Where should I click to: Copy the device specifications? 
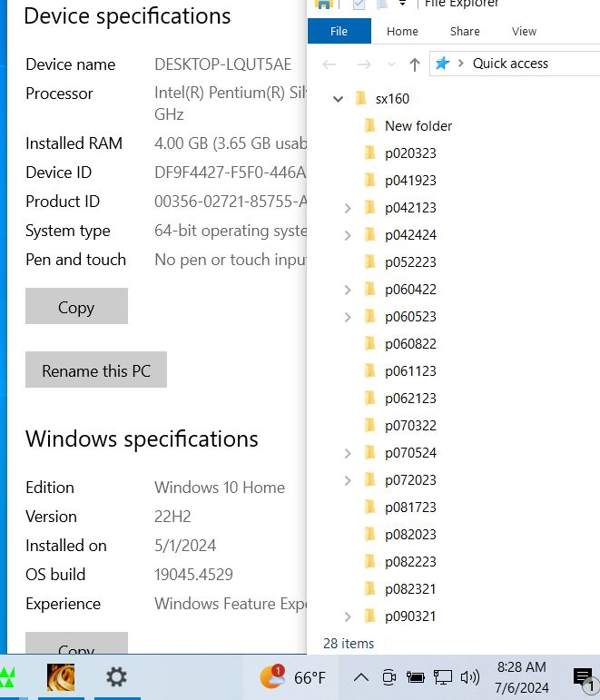[76, 306]
